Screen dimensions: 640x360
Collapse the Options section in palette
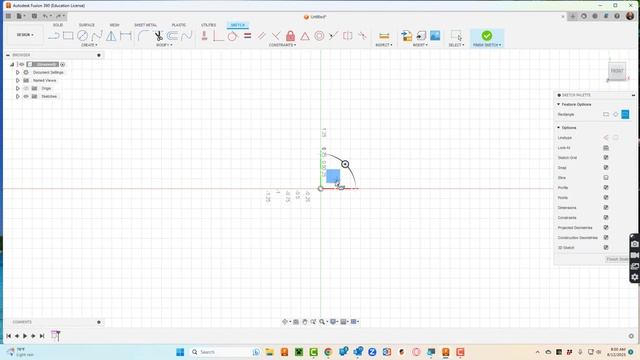(558, 128)
